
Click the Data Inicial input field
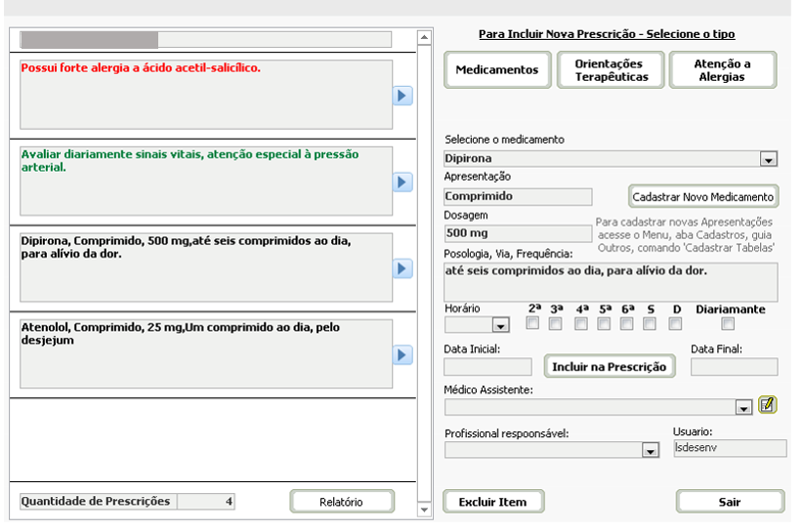[487, 367]
